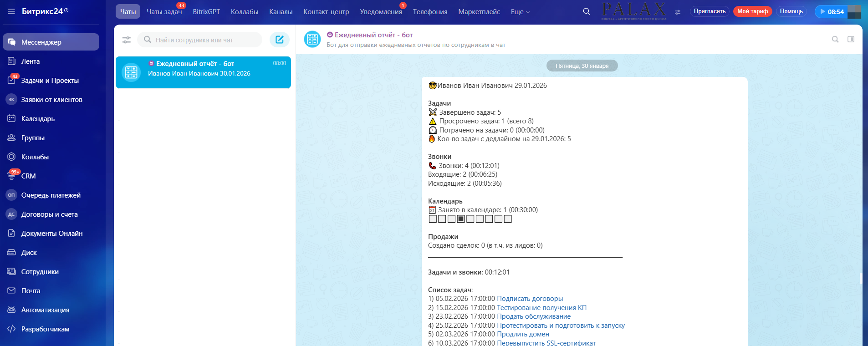The width and height of the screenshot is (868, 346).
Task: Click the Найти сотрудника или чат field
Action: [x=199, y=40]
